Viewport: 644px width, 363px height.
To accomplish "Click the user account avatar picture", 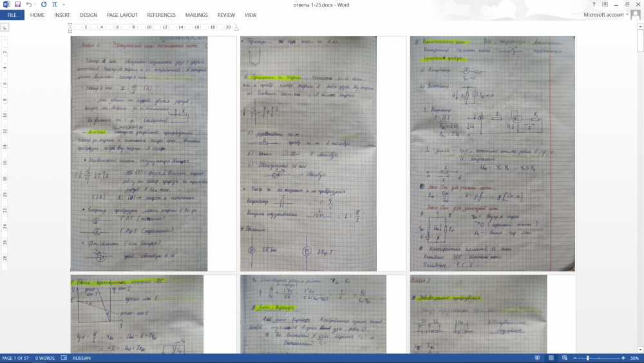I will click(x=636, y=15).
